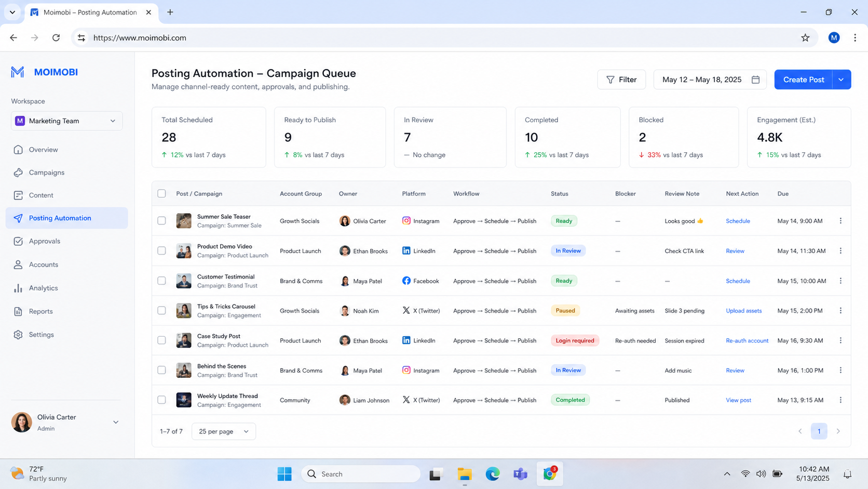
Task: Click Re-auth account link
Action: (747, 341)
